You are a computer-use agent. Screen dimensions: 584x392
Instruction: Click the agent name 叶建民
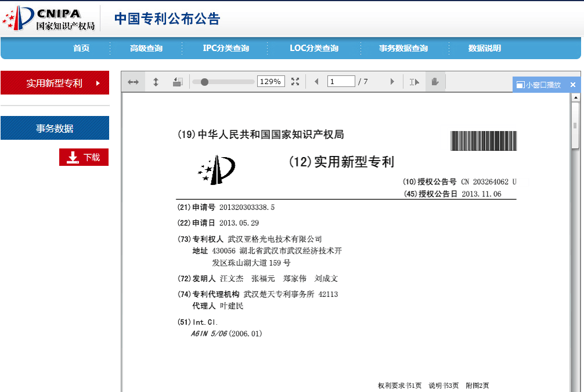(231, 306)
